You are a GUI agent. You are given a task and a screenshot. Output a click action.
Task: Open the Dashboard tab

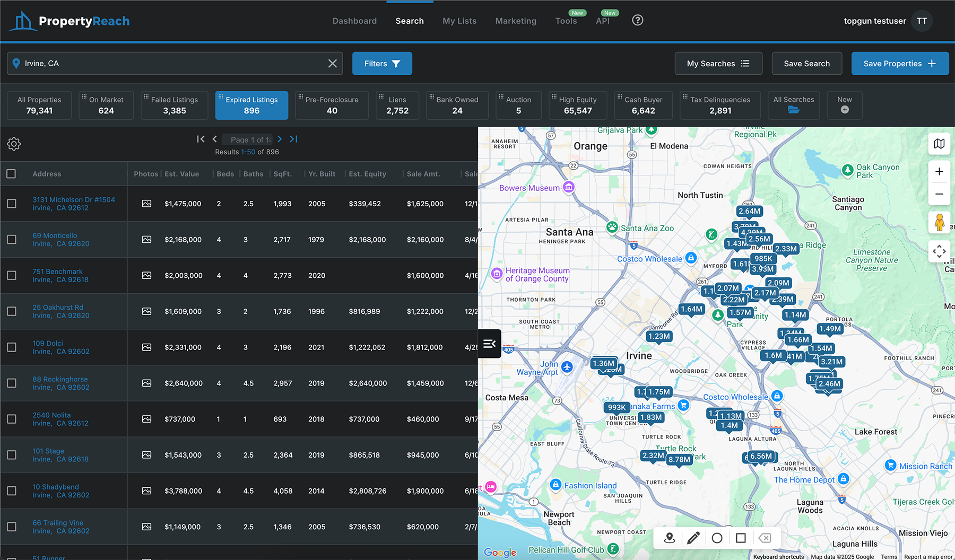(354, 21)
